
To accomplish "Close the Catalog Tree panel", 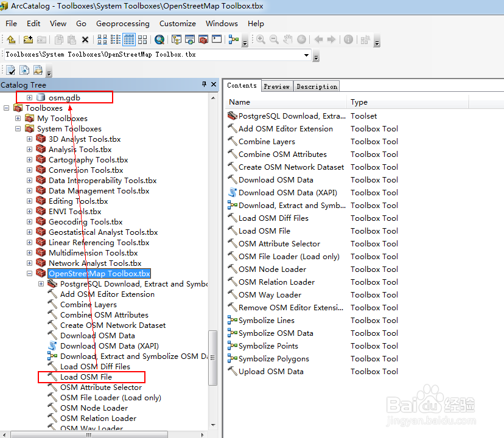I will 214,84.
